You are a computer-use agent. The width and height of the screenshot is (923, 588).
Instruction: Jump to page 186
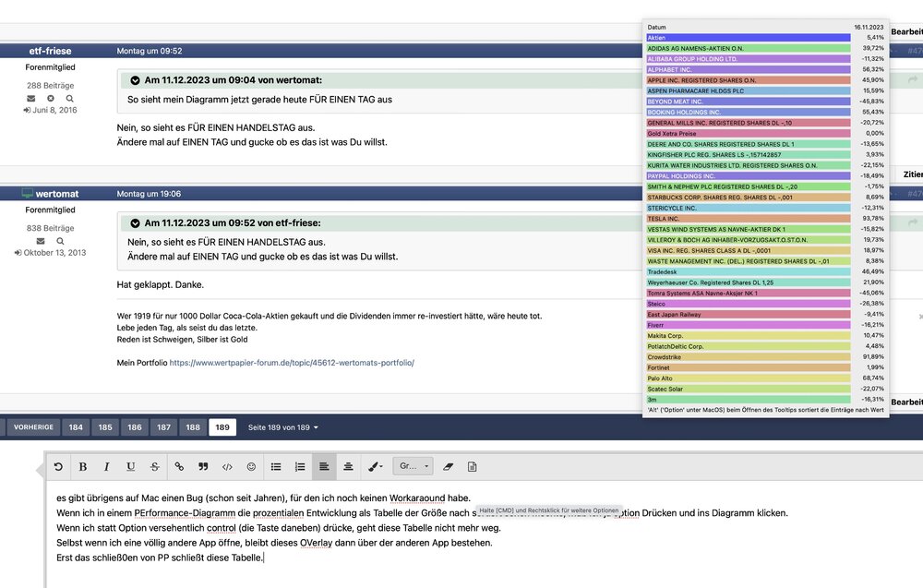tap(135, 427)
